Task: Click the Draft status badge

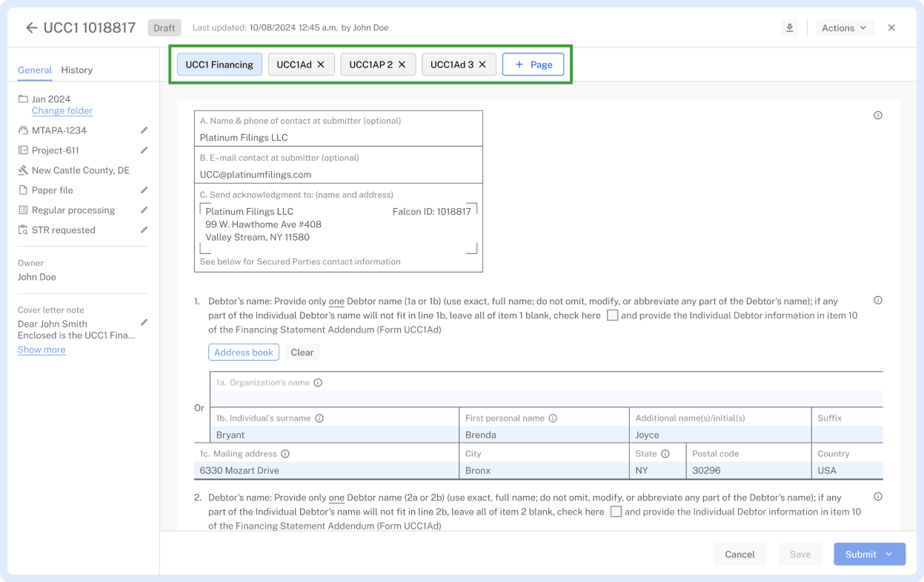Action: (164, 28)
